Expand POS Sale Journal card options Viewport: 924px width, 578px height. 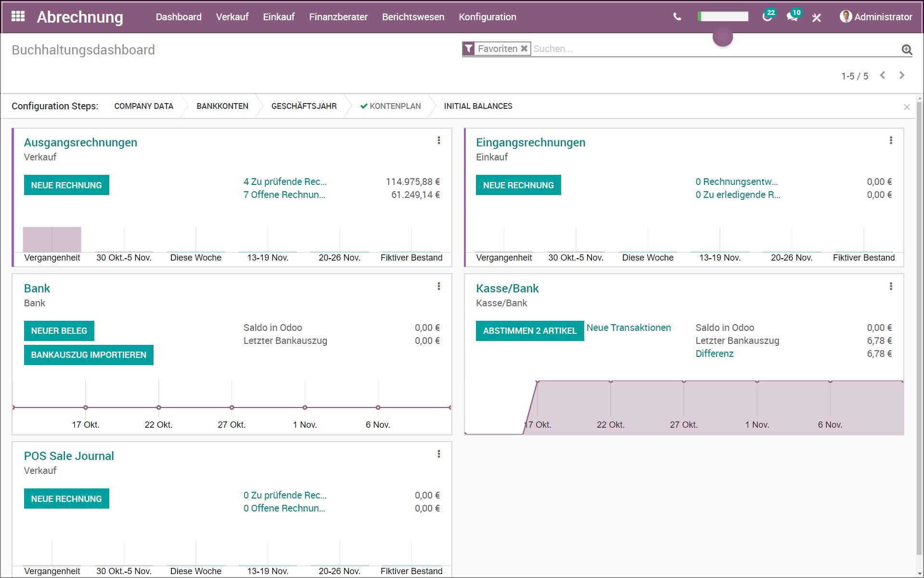pos(438,454)
